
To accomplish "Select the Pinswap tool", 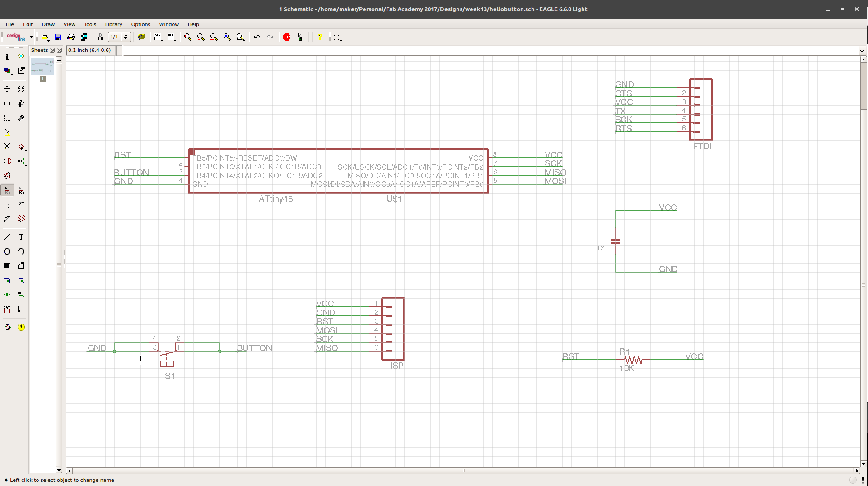I will [7, 161].
